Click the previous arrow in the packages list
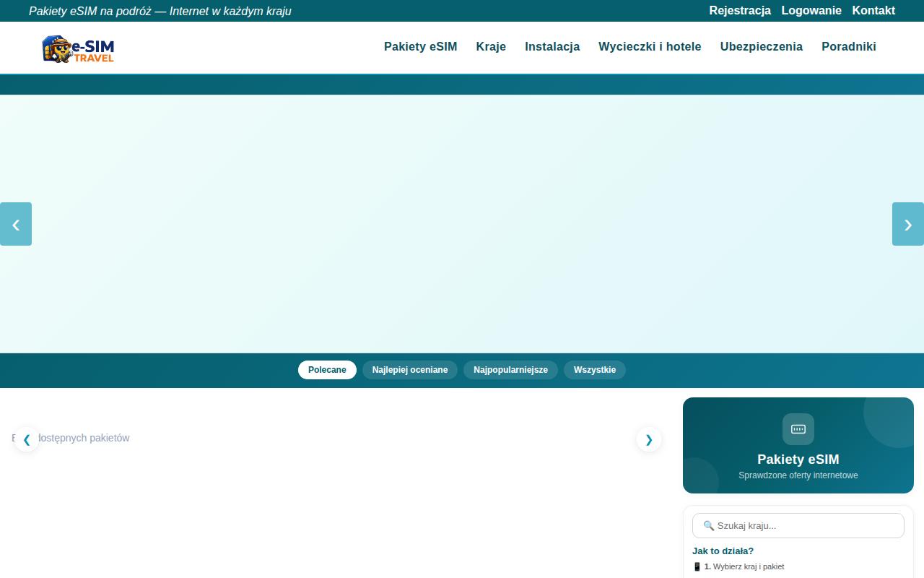This screenshot has width=924, height=578. [26, 439]
